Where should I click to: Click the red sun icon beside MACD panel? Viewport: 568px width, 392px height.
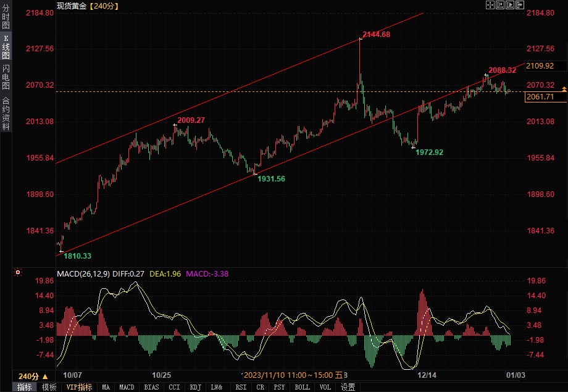[x=18, y=272]
